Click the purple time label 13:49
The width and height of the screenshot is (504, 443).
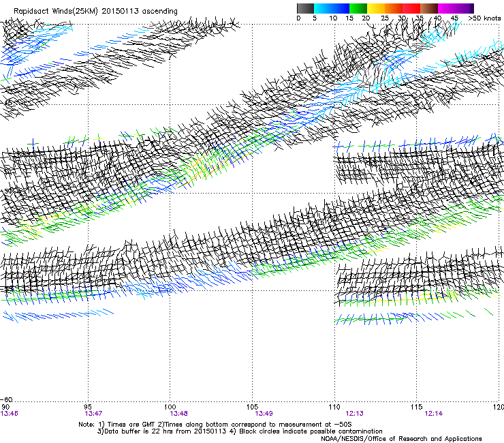pos(264,414)
